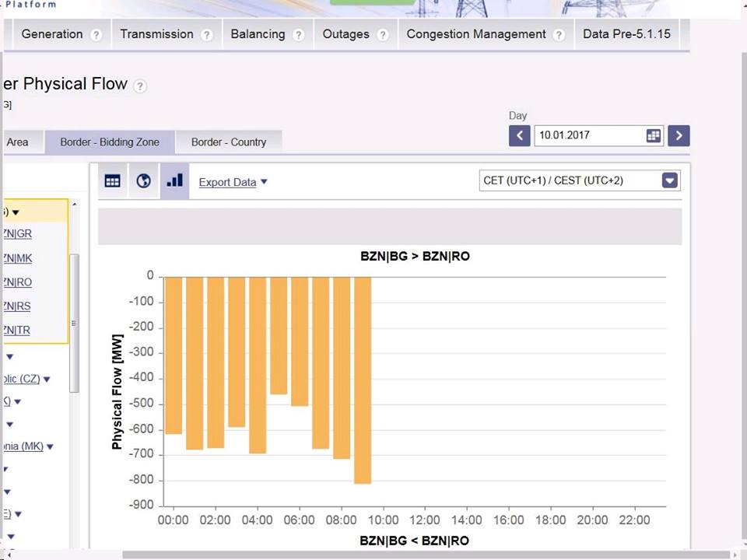The width and height of the screenshot is (747, 560).
Task: Switch to table view icon
Action: tap(113, 181)
